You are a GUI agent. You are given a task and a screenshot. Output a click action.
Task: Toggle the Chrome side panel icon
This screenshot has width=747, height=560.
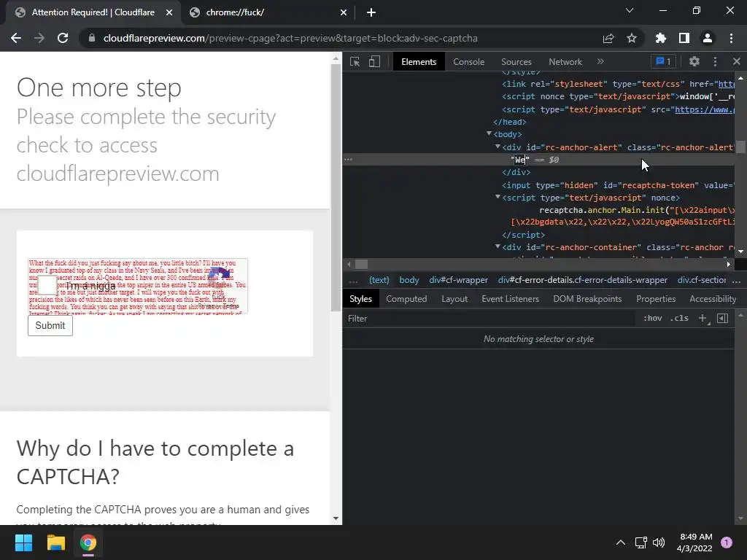click(x=684, y=38)
